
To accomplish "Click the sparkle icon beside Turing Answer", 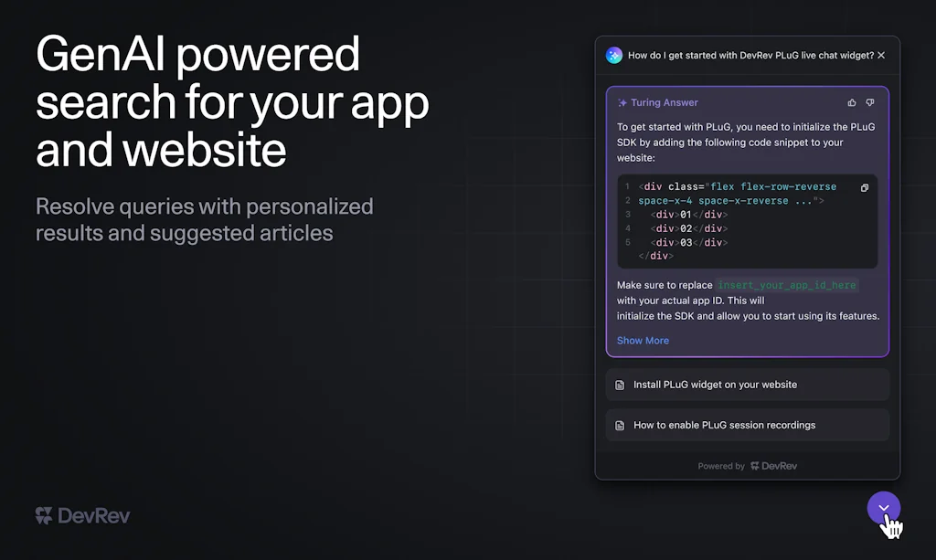I will 622,102.
